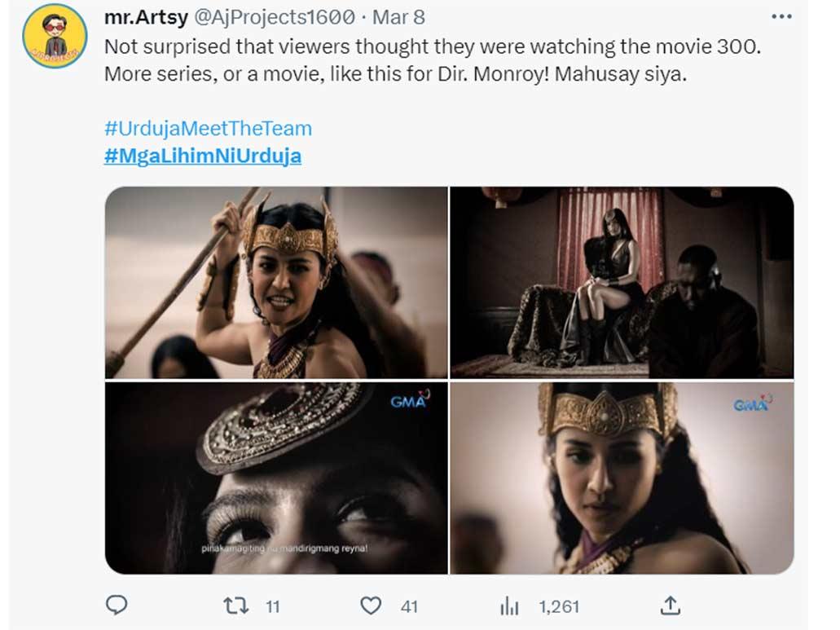Open the view analytics bar-chart icon

pos(510,606)
